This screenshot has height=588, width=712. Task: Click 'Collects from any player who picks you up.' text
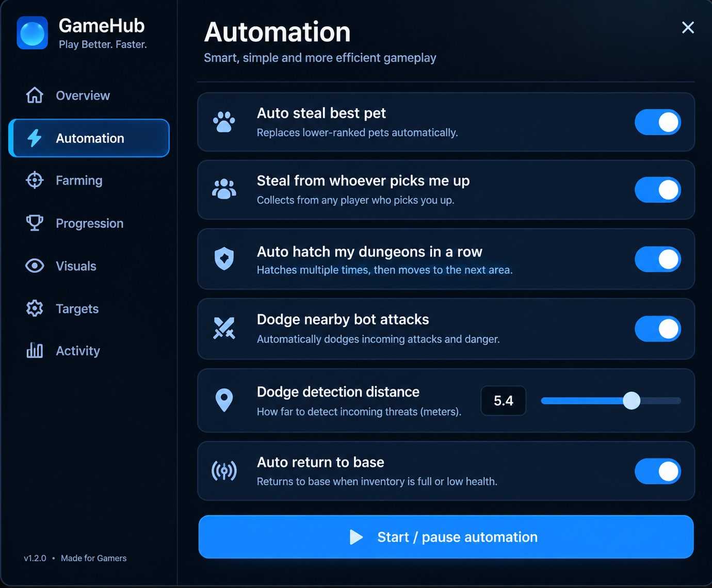[x=355, y=200]
